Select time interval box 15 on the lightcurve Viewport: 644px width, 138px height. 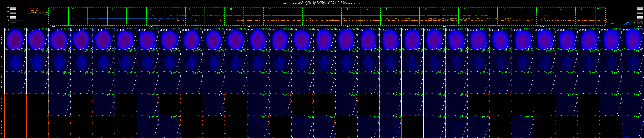[x=332, y=16]
